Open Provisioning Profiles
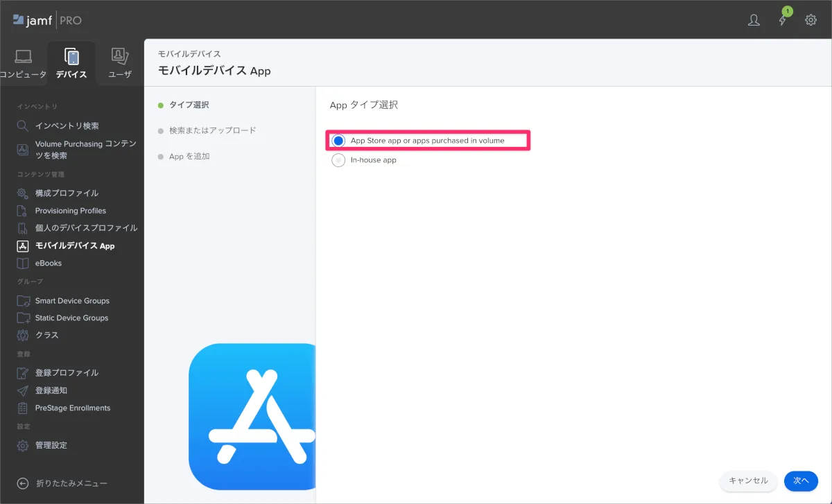The width and height of the screenshot is (832, 504). tap(71, 210)
